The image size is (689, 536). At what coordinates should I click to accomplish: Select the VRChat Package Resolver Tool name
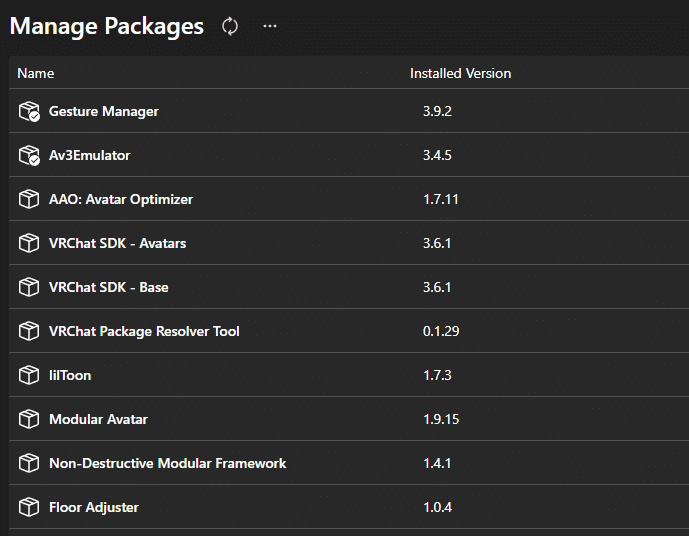coord(144,331)
